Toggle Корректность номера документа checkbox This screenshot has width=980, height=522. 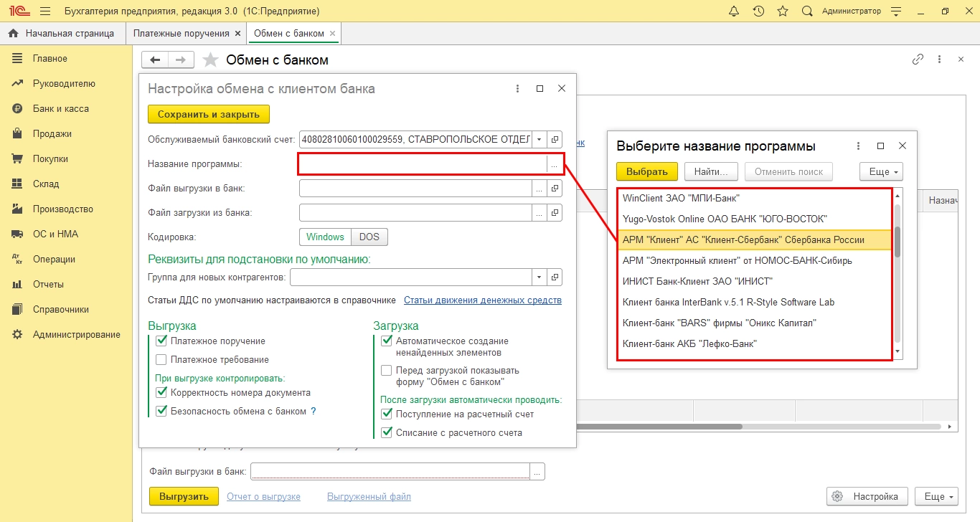(161, 393)
